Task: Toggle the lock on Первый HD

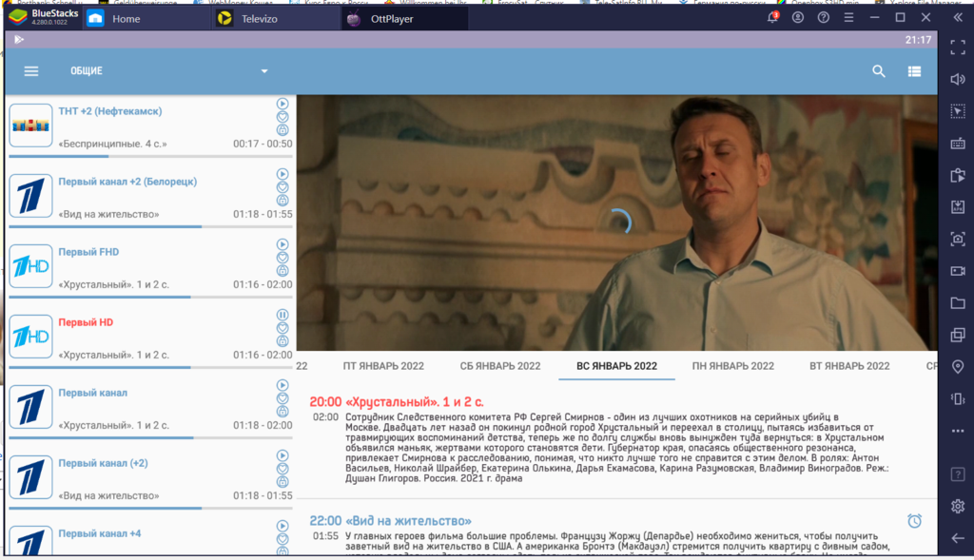Action: (x=282, y=340)
